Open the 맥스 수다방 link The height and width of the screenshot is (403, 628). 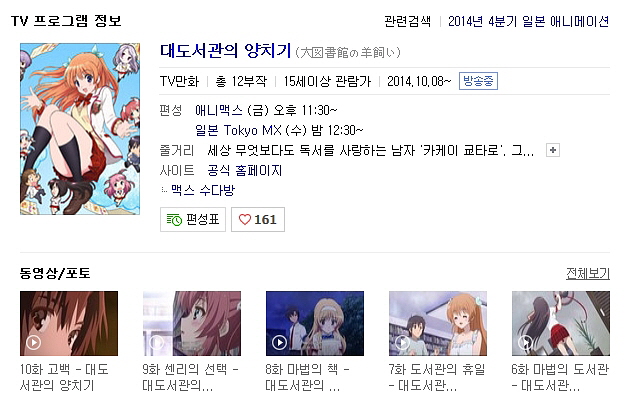(203, 190)
